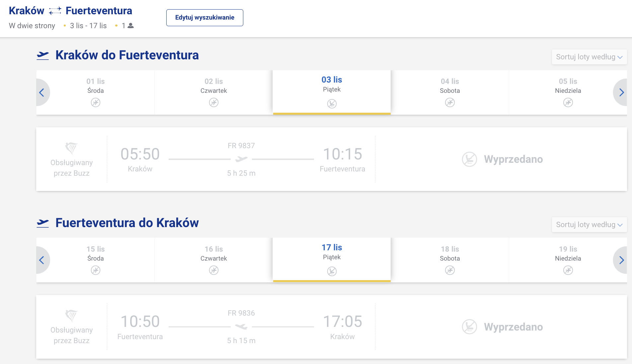Select the FR 9836 flight card at 10:50
The image size is (632, 364).
tap(332, 327)
